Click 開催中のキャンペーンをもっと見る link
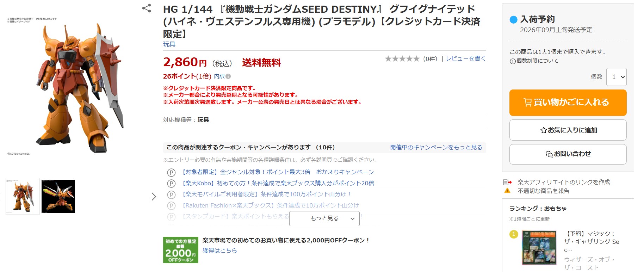This screenshot has width=644, height=272. point(436,147)
